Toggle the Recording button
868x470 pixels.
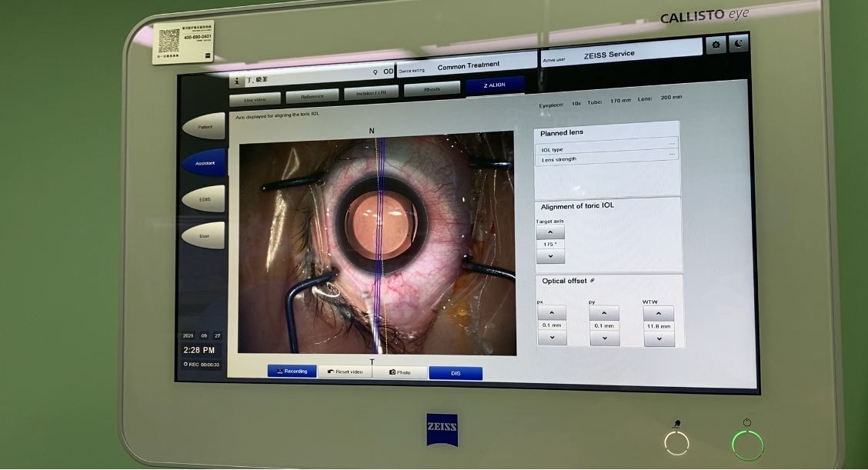point(292,371)
